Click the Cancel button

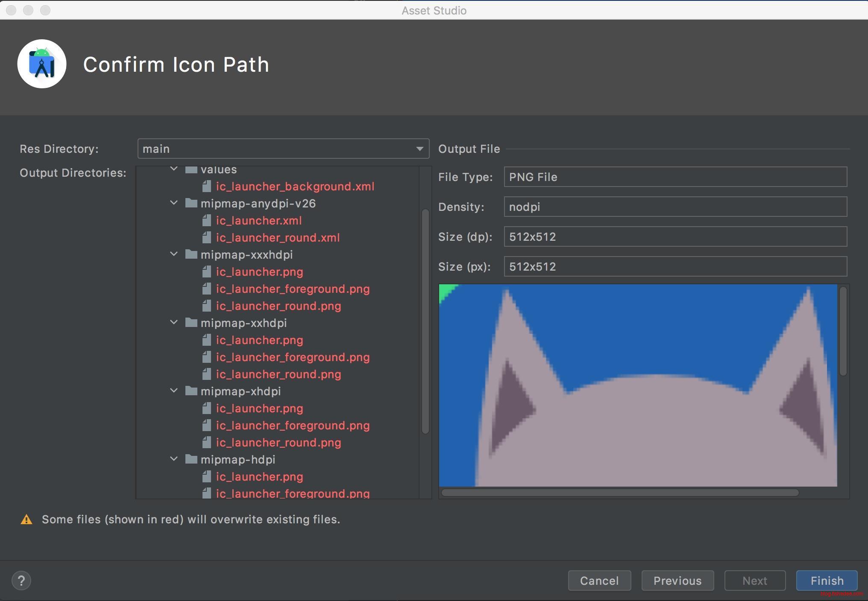point(599,581)
